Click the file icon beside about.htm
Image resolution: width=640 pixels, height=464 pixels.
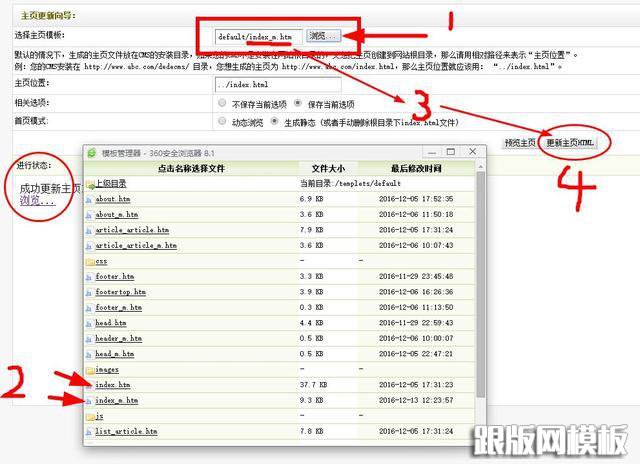pos(89,199)
